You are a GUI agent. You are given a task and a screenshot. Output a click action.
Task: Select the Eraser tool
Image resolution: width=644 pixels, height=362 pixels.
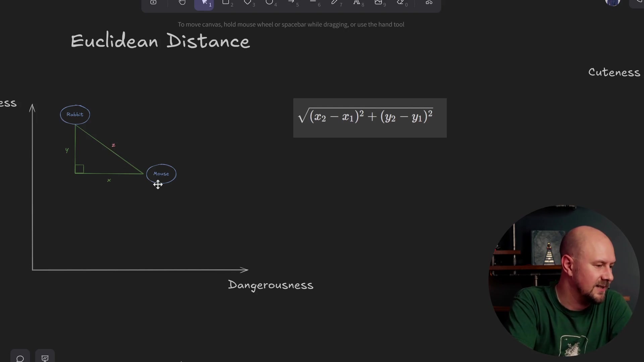coord(401,3)
